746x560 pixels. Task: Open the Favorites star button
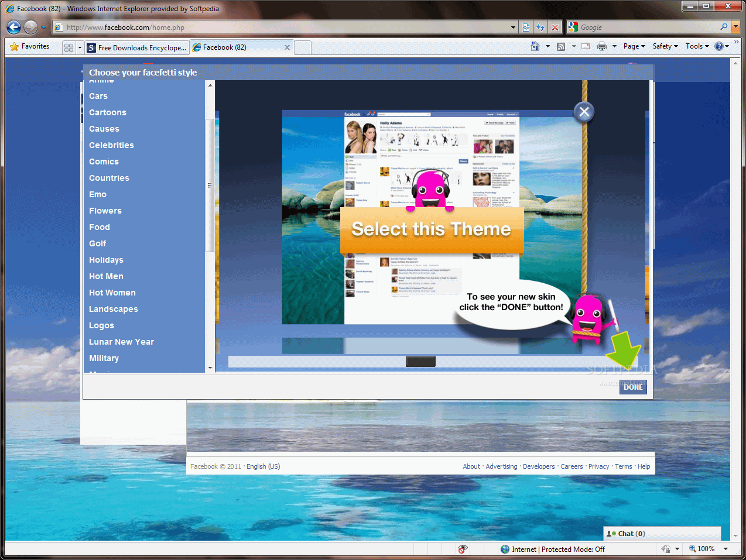click(30, 47)
